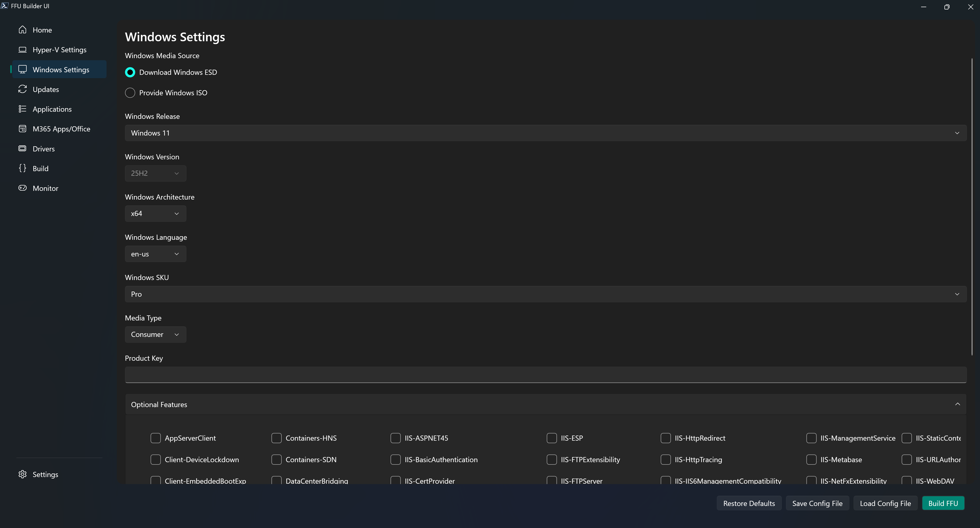
Task: Click the Drivers chip icon
Action: point(23,149)
